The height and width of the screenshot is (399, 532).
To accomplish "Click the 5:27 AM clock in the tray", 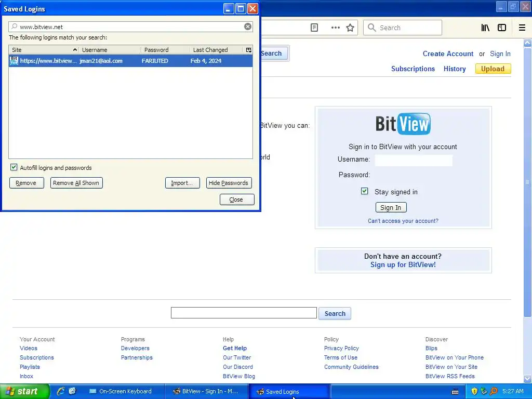I will click(x=513, y=391).
